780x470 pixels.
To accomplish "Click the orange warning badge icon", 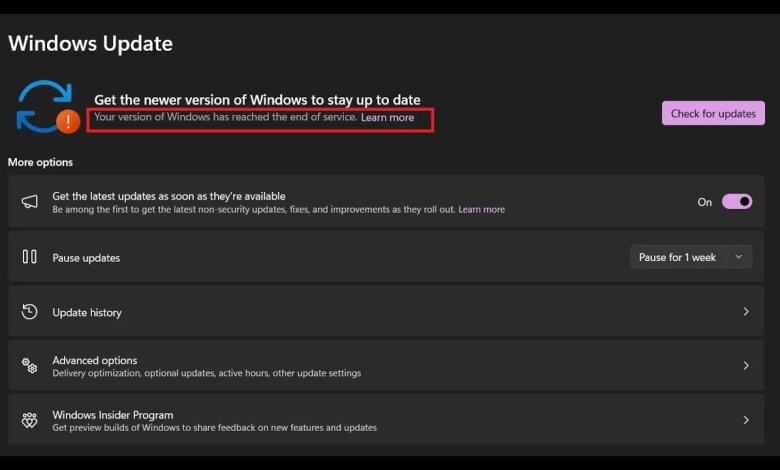I will 68,121.
